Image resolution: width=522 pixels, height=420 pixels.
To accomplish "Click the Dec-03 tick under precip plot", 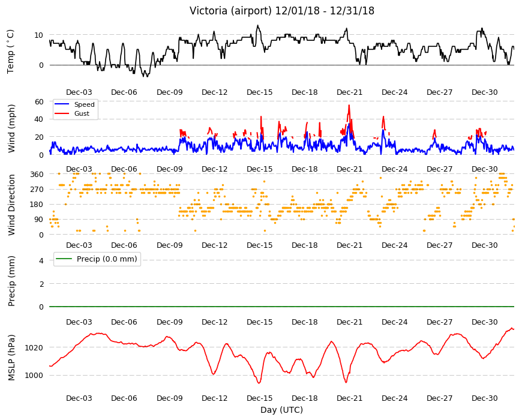I will [x=79, y=322].
